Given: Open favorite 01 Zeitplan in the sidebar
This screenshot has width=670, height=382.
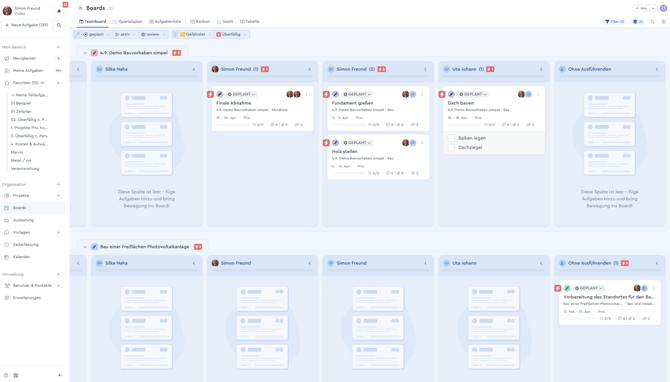Looking at the screenshot, I should tap(21, 112).
